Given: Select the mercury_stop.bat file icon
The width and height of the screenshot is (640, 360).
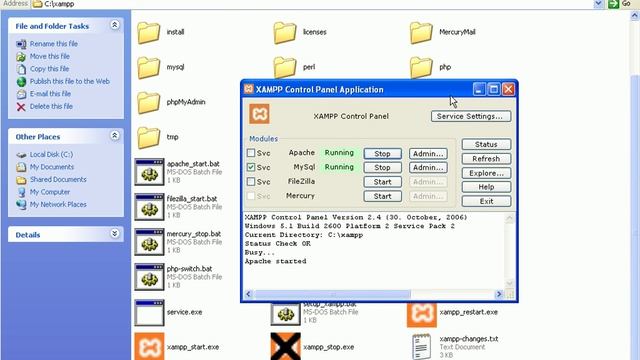Looking at the screenshot, I should tap(149, 242).
